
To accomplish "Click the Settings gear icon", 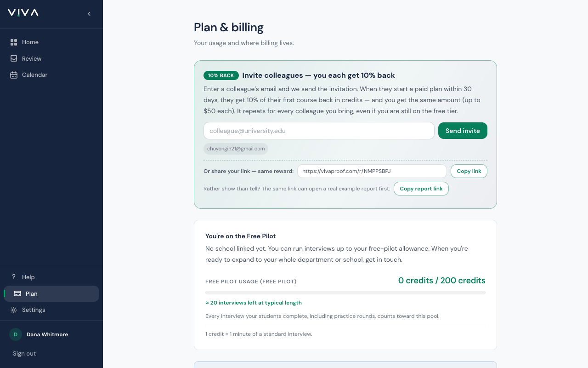I will coord(14,310).
